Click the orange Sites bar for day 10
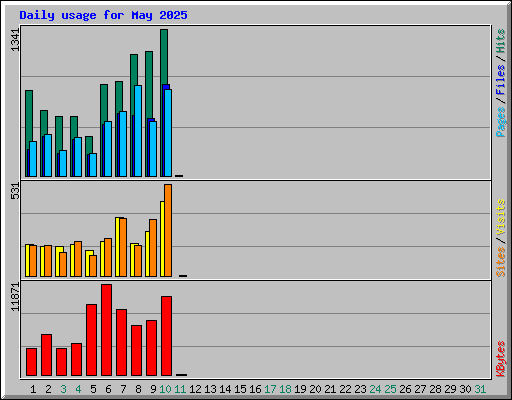Image resolution: width=512 pixels, height=400 pixels. pos(168,230)
